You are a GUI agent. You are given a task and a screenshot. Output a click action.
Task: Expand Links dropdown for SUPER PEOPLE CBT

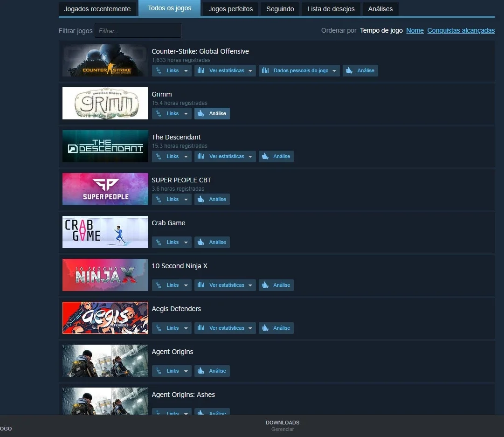pyautogui.click(x=172, y=199)
